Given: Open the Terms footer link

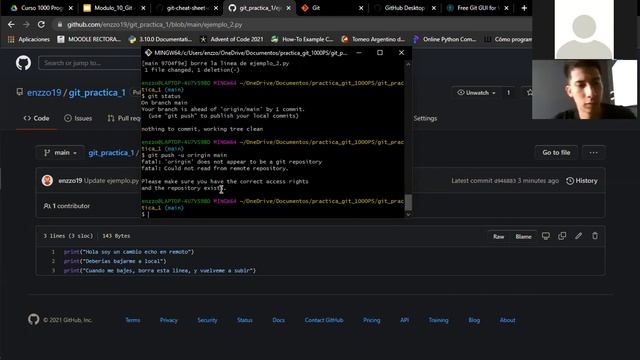Looking at the screenshot, I should coord(133,320).
